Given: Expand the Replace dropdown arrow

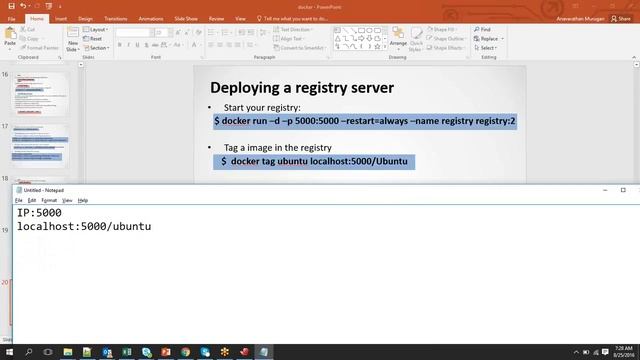Looking at the screenshot, I should coord(502,39).
